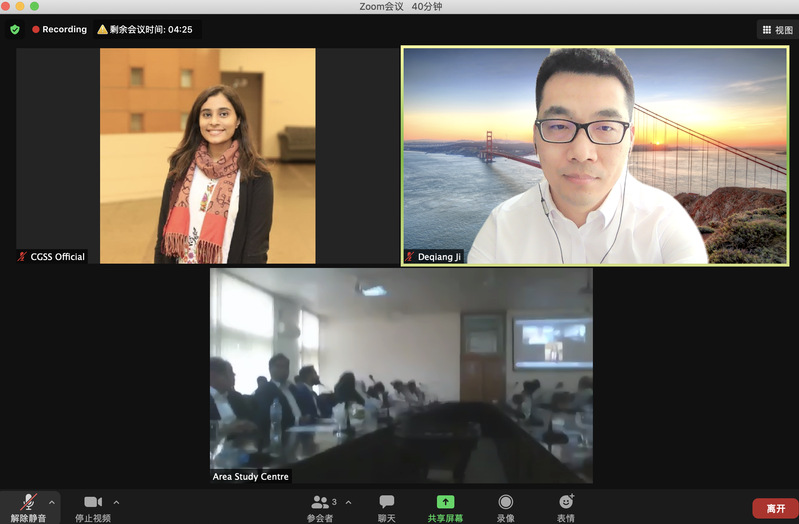The height and width of the screenshot is (524, 799).
Task: Click the Deqiang Ji name label
Action: coord(440,257)
